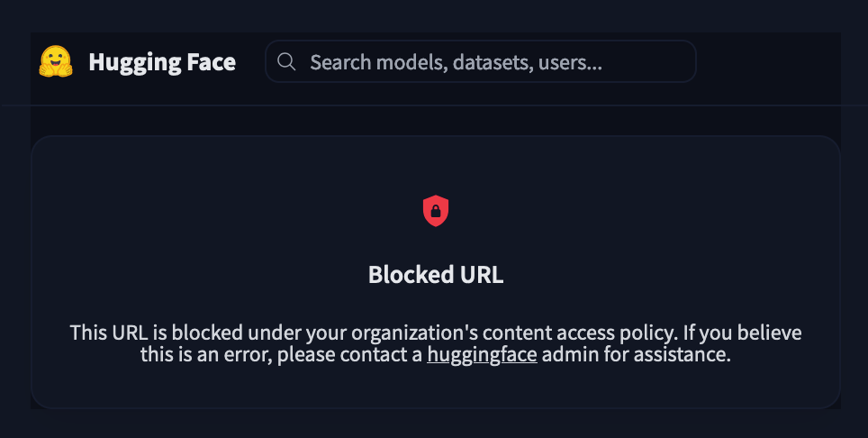Screen dimensions: 868x438
Task: Click the Hugging Face emoji logo
Action: click(x=56, y=62)
